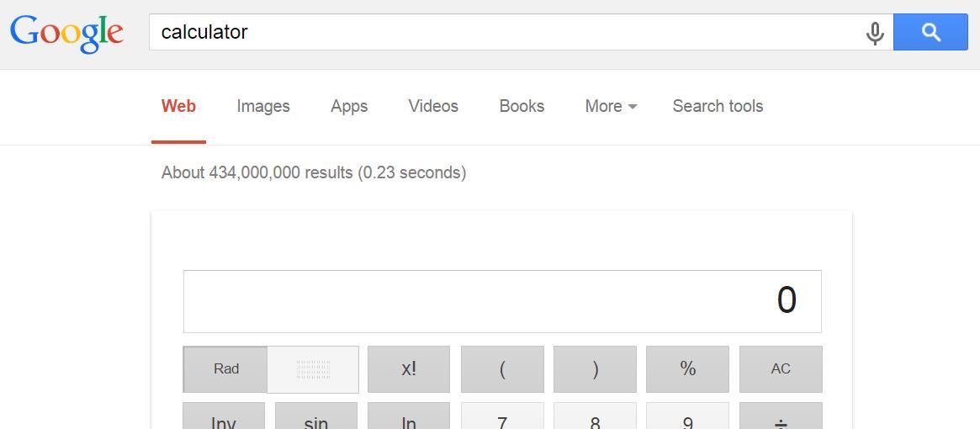Open the Books results tab
Viewport: 980px width, 429px height.
(x=522, y=106)
